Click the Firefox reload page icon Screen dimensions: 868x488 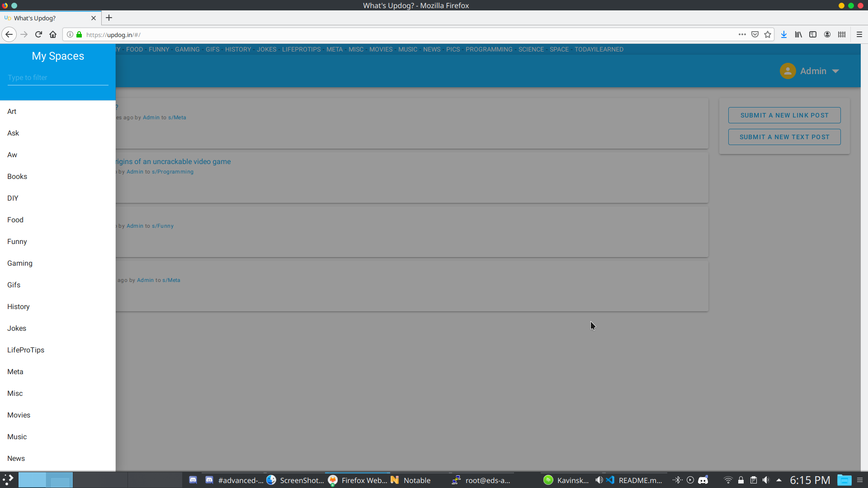tap(38, 35)
